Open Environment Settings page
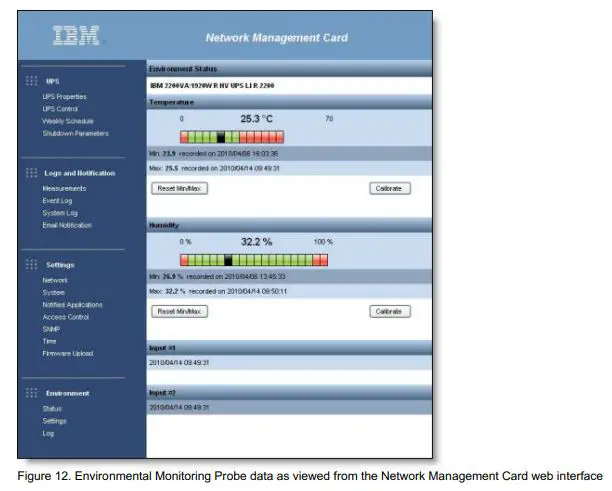This screenshot has height=491, width=612. 54,421
